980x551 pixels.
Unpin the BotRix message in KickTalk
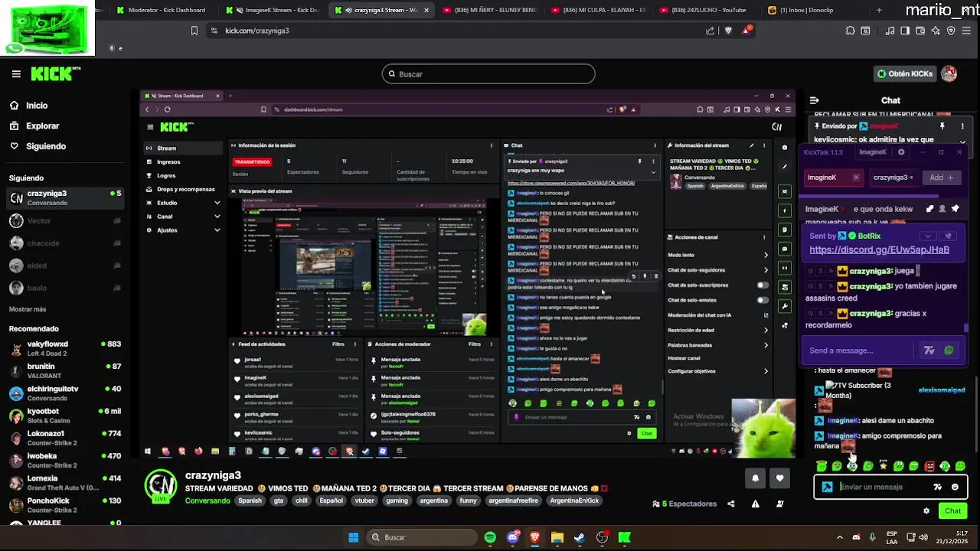tap(948, 236)
